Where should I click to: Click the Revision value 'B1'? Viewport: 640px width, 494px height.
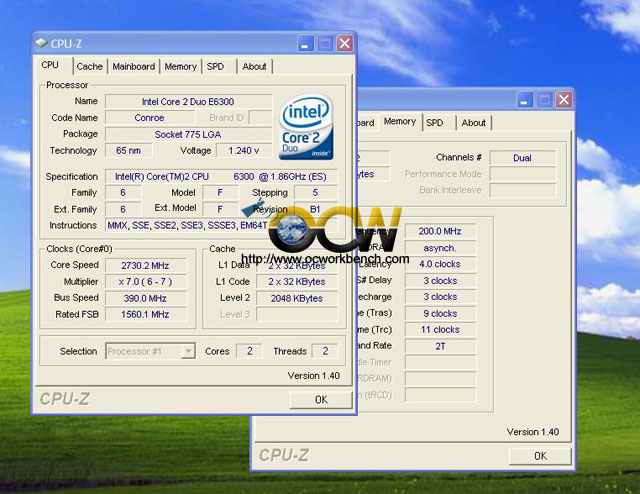click(x=316, y=209)
